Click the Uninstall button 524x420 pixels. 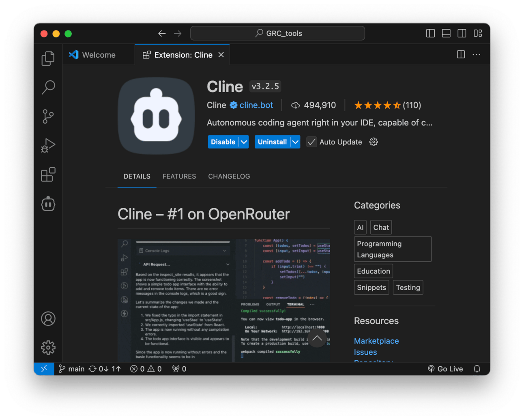point(273,142)
